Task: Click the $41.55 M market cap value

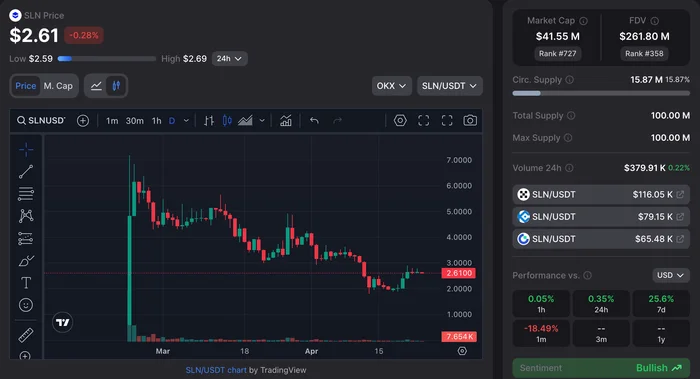Action: coord(558,36)
